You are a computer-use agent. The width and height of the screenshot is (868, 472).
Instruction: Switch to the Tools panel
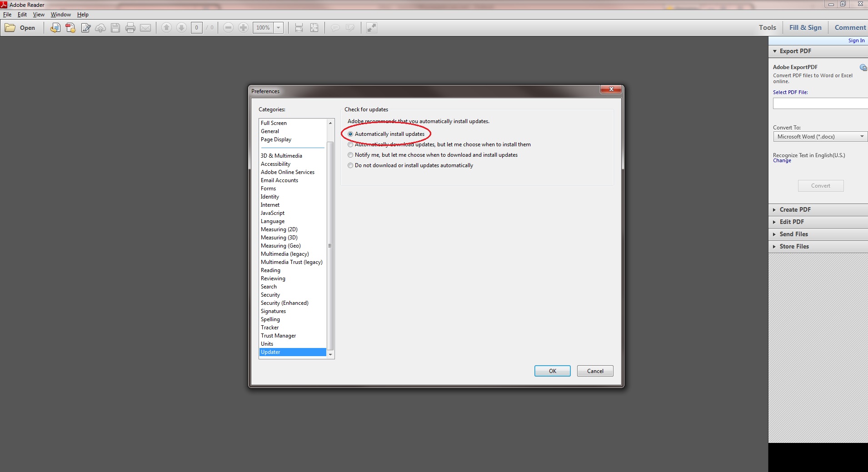pyautogui.click(x=767, y=27)
